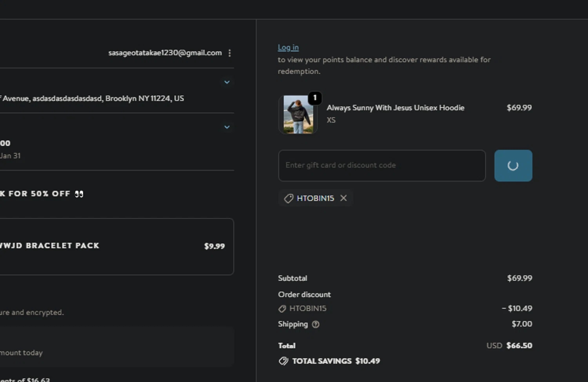This screenshot has width=588, height=382.
Task: Focus the gift card or discount code field
Action: click(382, 166)
